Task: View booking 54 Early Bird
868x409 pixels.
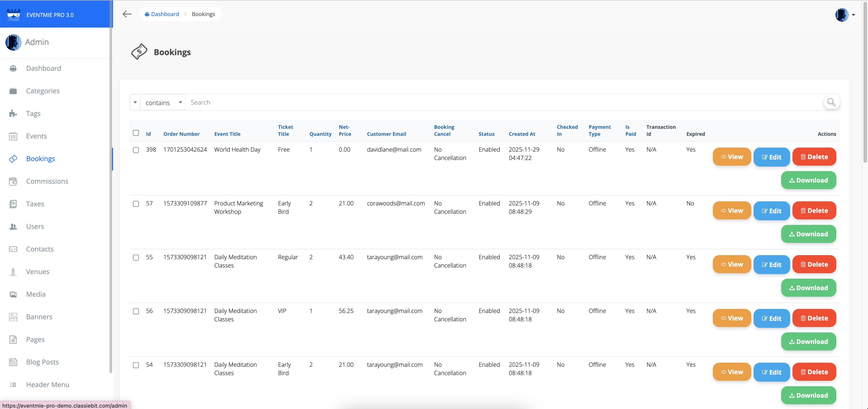Action: click(x=732, y=372)
